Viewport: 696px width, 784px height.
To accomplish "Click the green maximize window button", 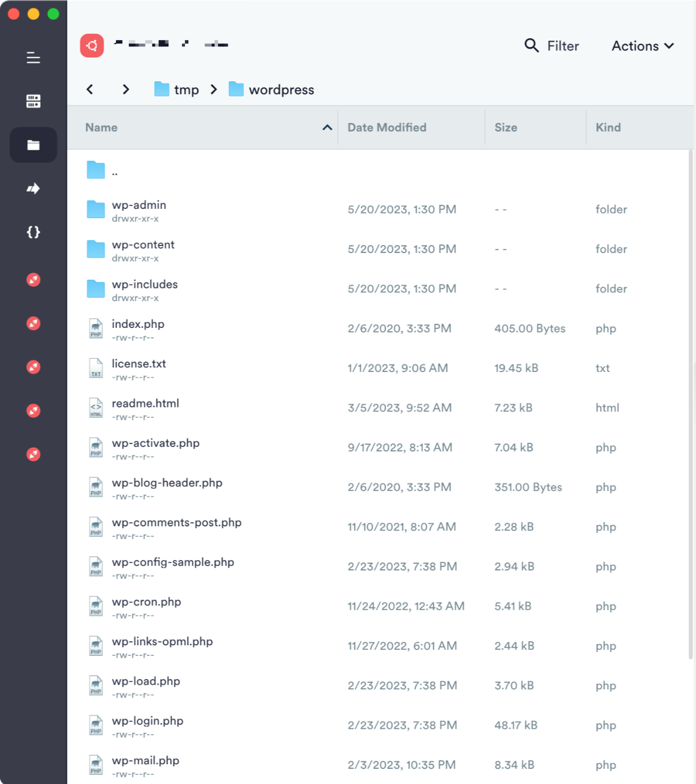I will 53,14.
